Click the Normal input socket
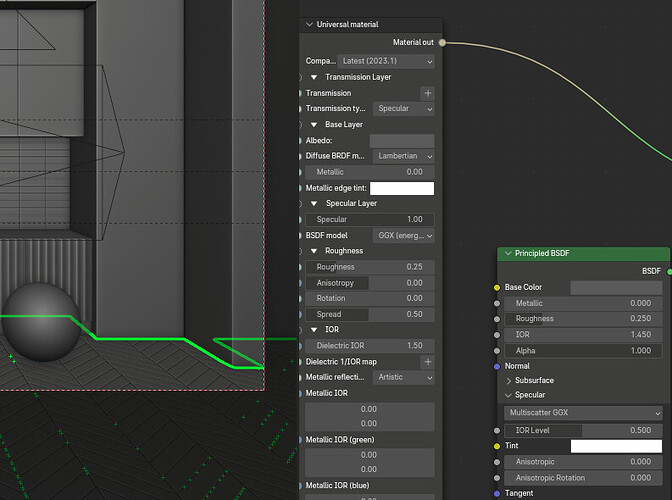This screenshot has width=672, height=500. point(497,366)
